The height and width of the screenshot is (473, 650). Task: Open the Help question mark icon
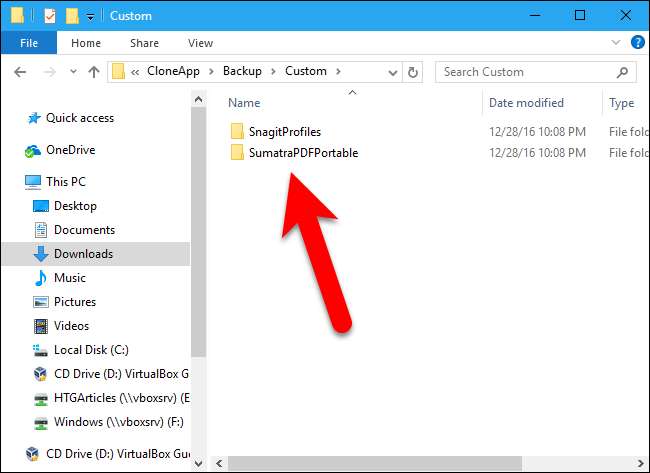[638, 42]
